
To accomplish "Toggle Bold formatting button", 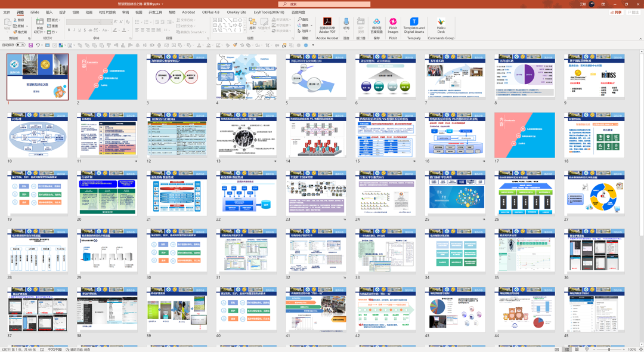I will click(69, 30).
